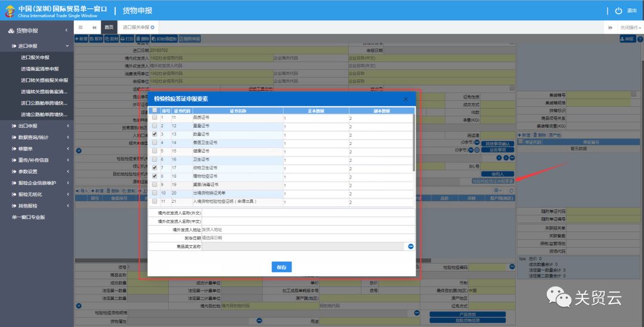Click the Single Window logo icon
This screenshot has width=644, height=327.
coord(9,11)
